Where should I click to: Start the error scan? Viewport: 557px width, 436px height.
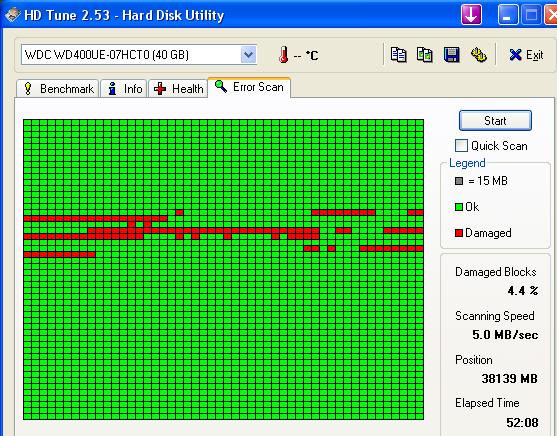point(495,121)
